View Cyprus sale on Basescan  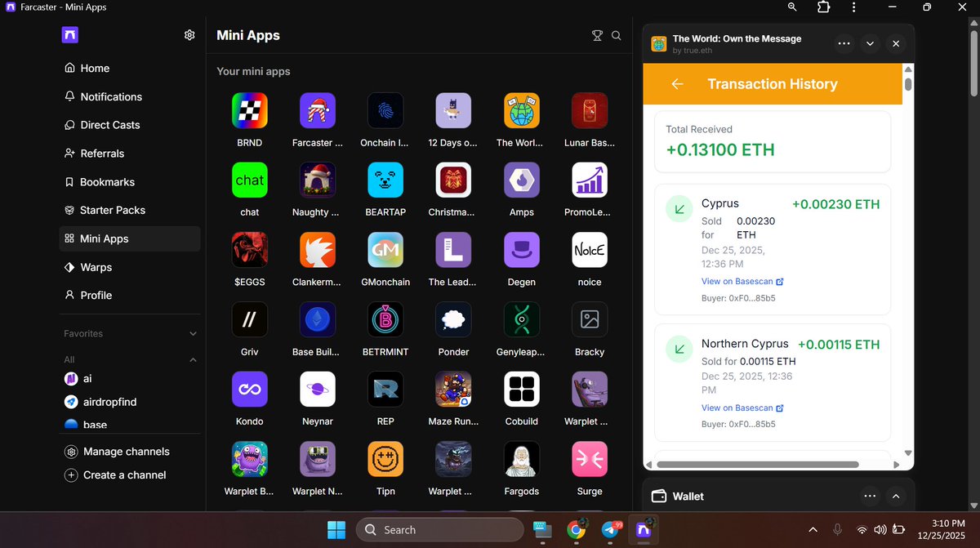pos(742,281)
